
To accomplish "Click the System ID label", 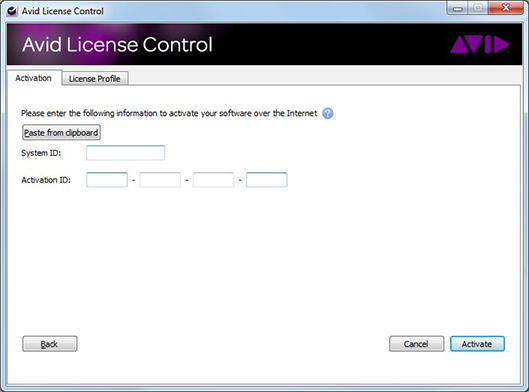I will coord(41,153).
